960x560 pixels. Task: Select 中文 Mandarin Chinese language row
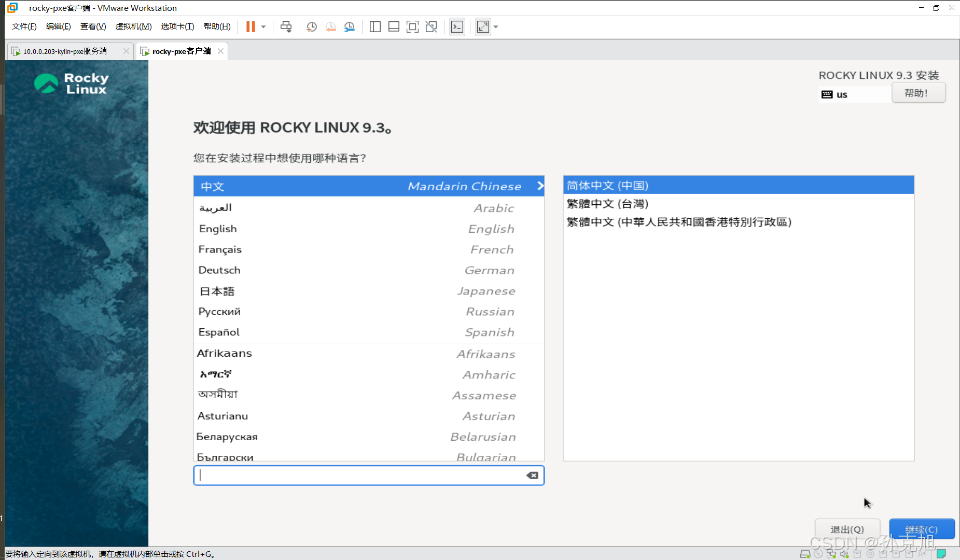point(369,186)
